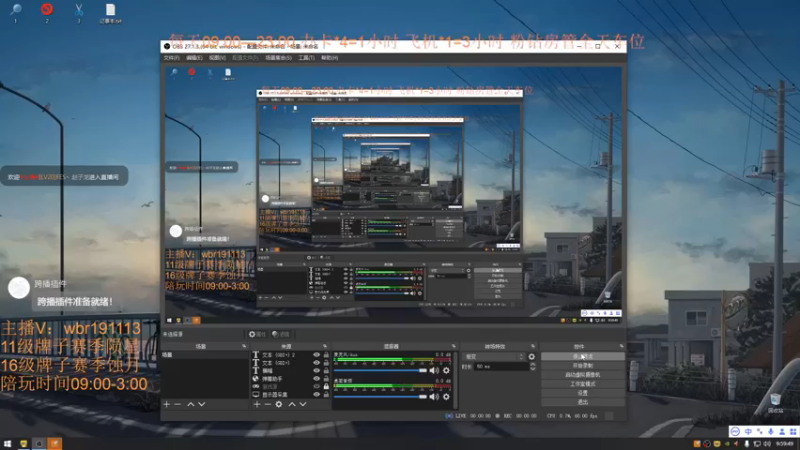Viewport: 800px width, 450px height.
Task: Click the transition duration field
Action: point(502,367)
